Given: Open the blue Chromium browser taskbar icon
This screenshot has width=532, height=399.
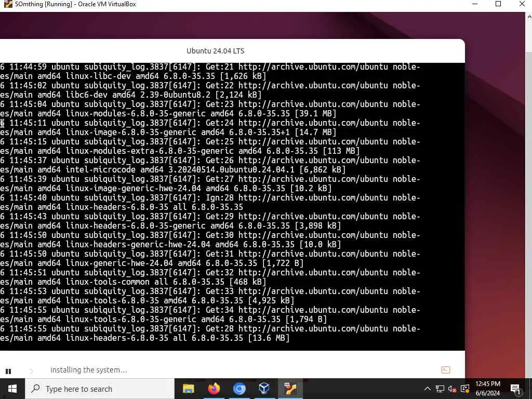Looking at the screenshot, I should point(239,389).
